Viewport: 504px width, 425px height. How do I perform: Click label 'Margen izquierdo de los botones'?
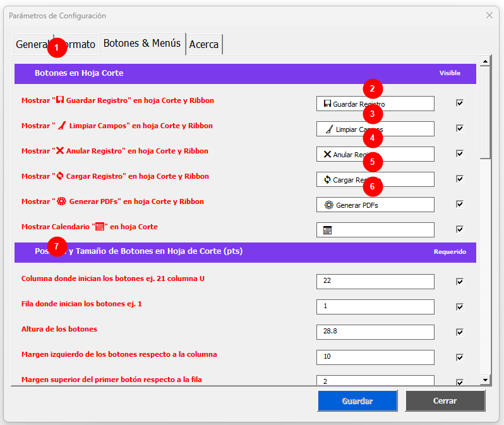click(119, 354)
